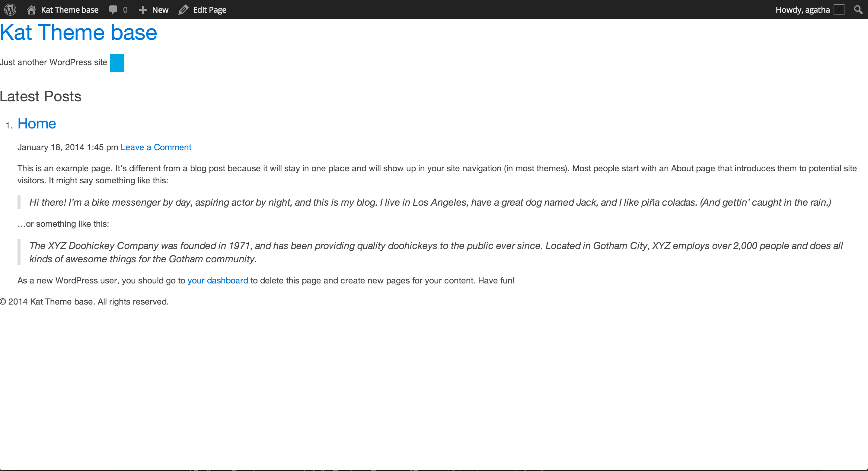Click the bike messenger blockquote text
This screenshot has width=868, height=471.
click(430, 202)
